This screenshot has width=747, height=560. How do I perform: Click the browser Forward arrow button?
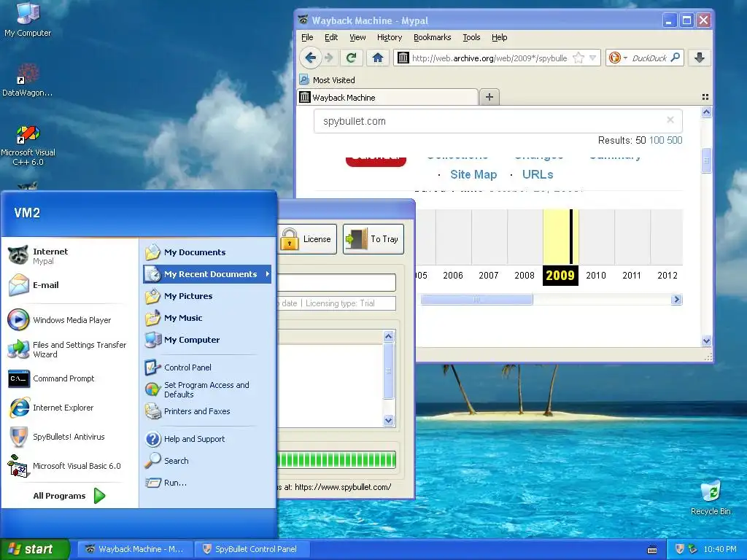329,58
